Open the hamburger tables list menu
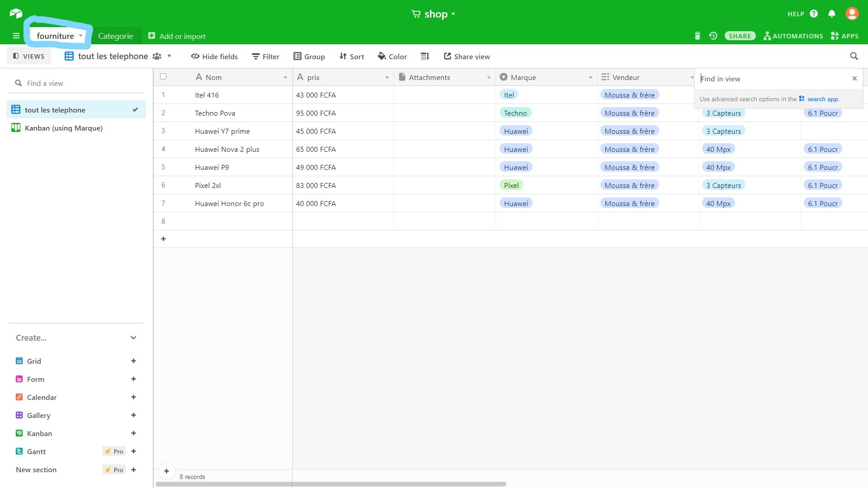 click(16, 36)
